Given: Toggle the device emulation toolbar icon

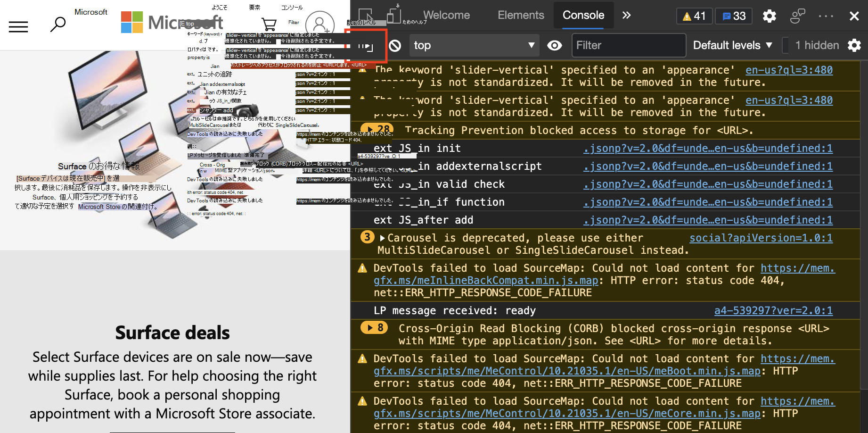Looking at the screenshot, I should (393, 16).
